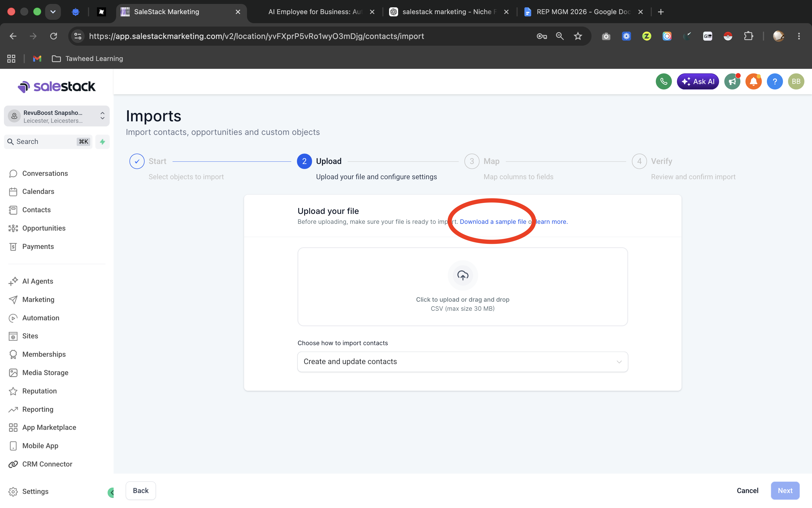The height and width of the screenshot is (508, 812).
Task: Click the zoom magnifier icon in address bar
Action: coord(560,36)
